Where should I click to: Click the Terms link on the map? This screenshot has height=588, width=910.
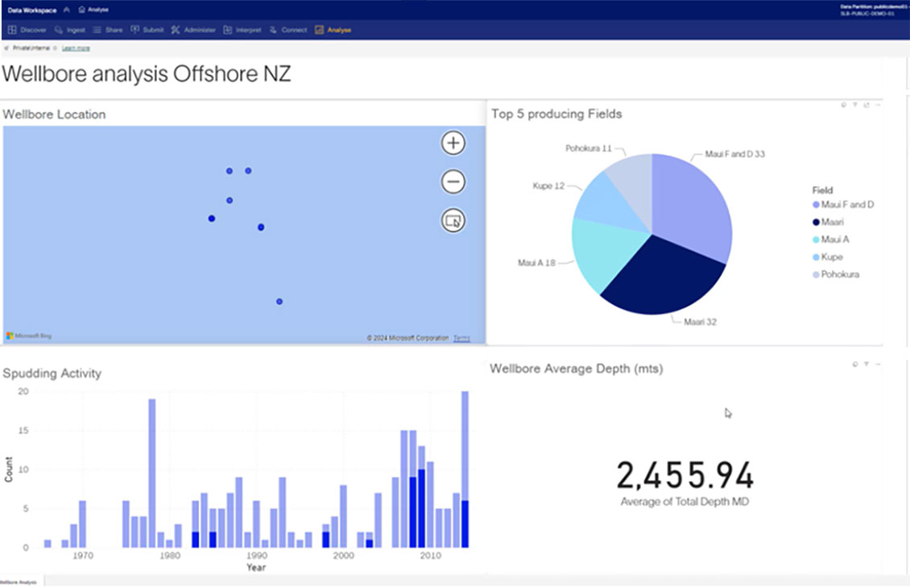click(x=461, y=338)
